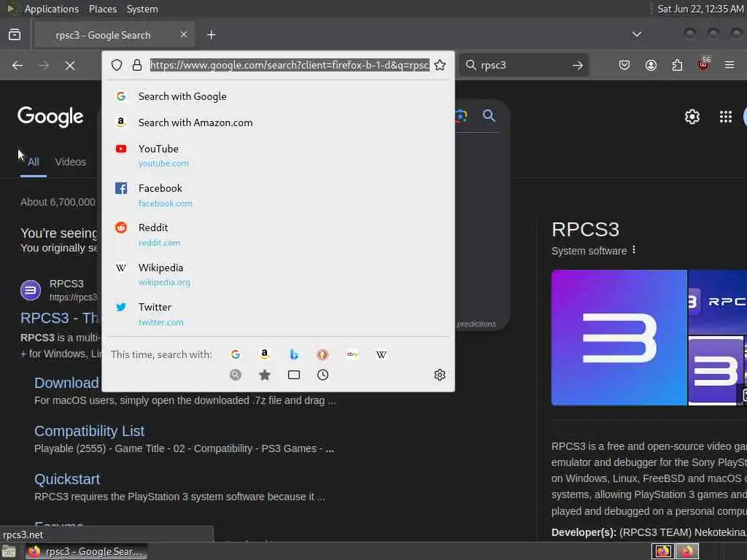The width and height of the screenshot is (747, 560).
Task: Open the Quickstart sitelink
Action: pyautogui.click(x=66, y=479)
